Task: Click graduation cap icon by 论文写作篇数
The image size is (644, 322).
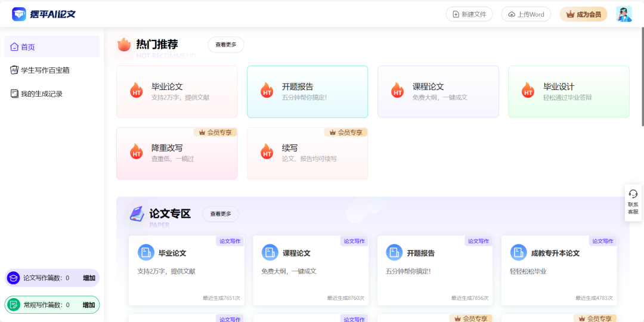Action: tap(14, 278)
